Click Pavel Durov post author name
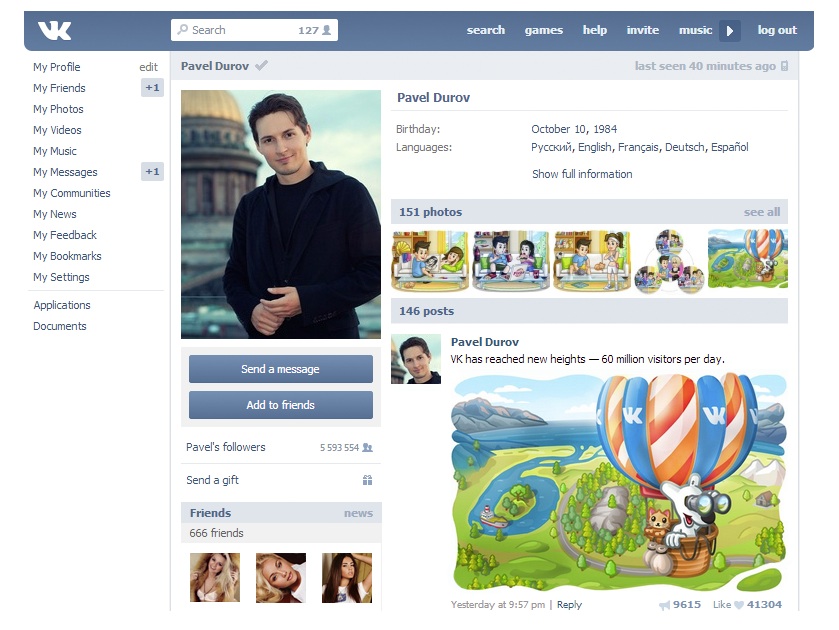This screenshot has width=839, height=630. [484, 342]
